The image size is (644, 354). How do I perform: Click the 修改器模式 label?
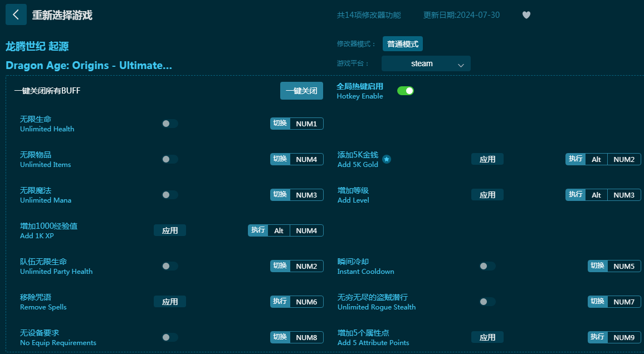point(357,44)
